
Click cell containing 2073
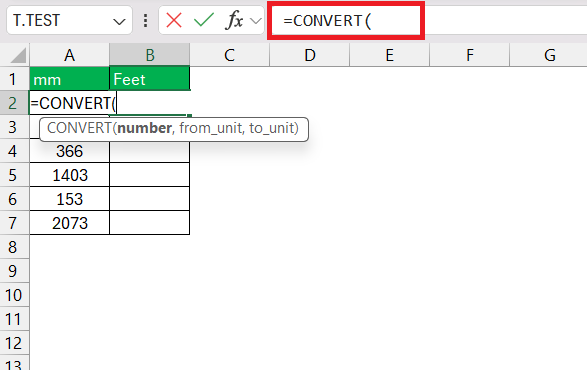tap(69, 223)
